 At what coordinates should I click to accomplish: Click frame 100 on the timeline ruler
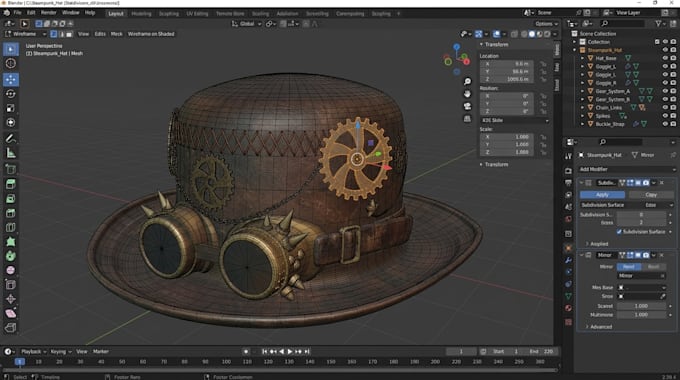226,361
